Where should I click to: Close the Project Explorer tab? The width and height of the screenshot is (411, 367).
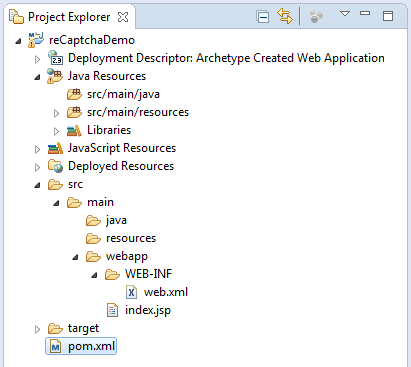[x=123, y=17]
